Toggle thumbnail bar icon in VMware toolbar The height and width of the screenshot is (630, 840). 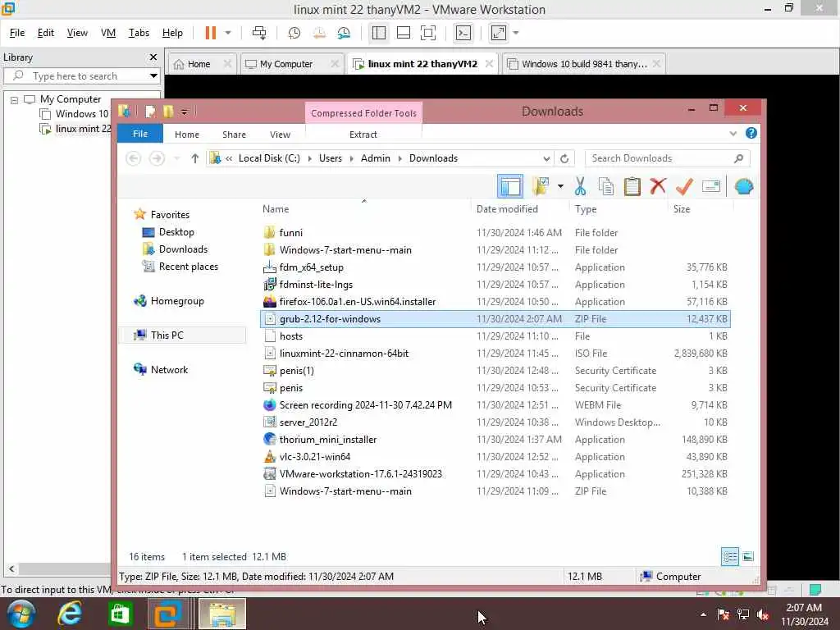[x=404, y=33]
